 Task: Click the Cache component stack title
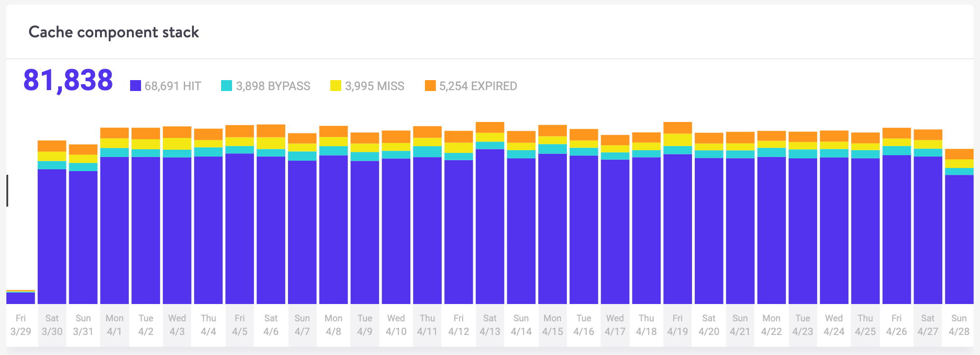pyautogui.click(x=114, y=32)
